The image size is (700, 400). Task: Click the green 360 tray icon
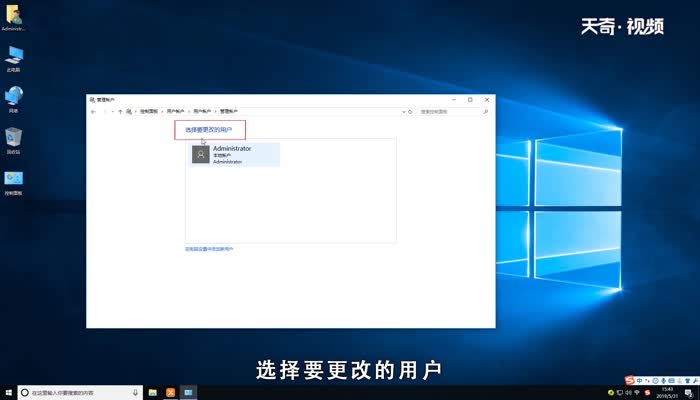click(611, 393)
